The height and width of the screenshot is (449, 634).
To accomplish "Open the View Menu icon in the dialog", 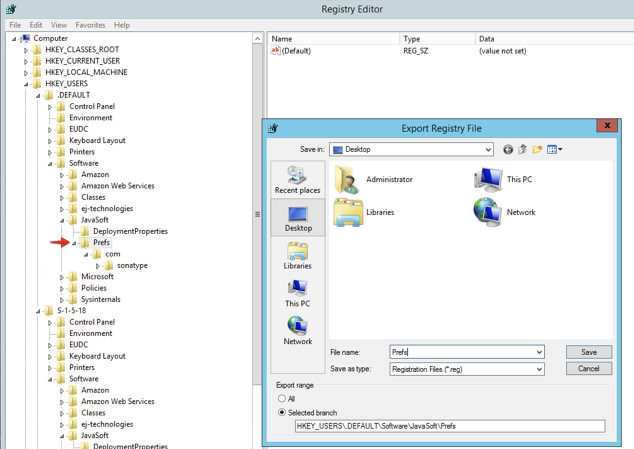I will (553, 150).
